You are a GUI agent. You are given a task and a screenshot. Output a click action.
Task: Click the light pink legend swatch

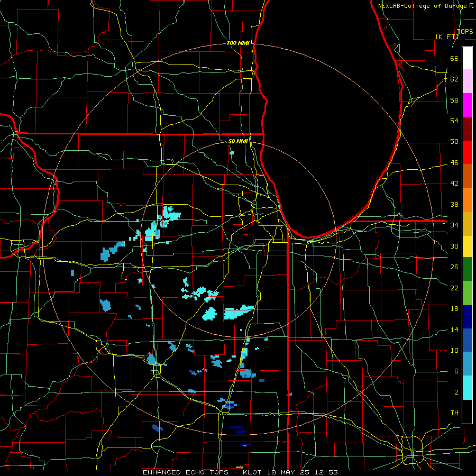point(467,81)
